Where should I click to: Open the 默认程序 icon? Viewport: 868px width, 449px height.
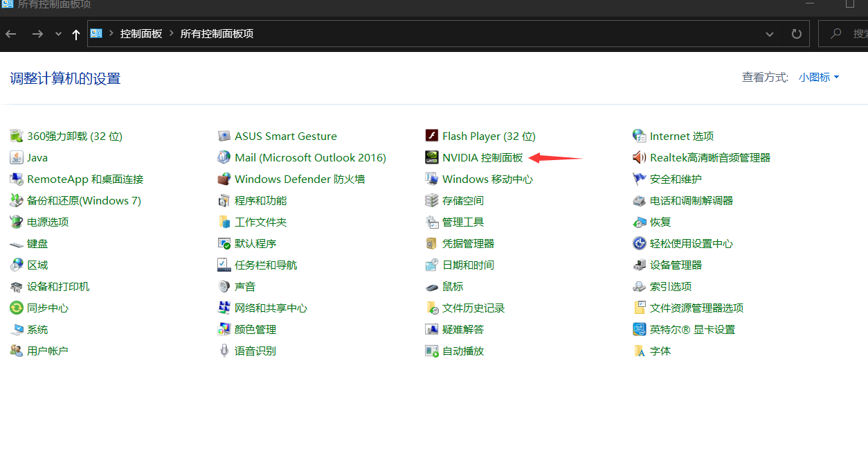point(224,243)
